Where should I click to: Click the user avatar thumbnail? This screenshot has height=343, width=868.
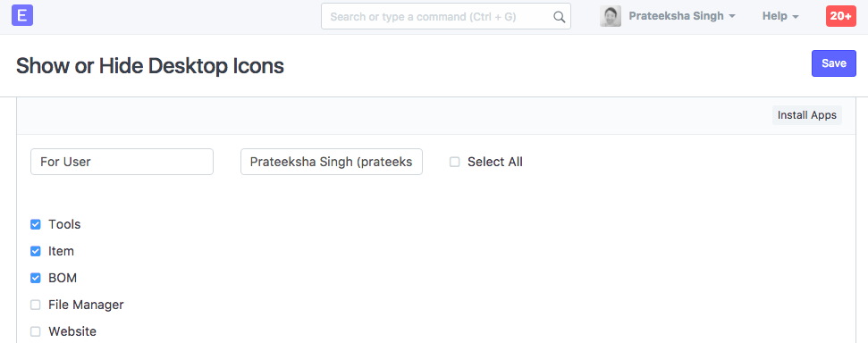[610, 16]
